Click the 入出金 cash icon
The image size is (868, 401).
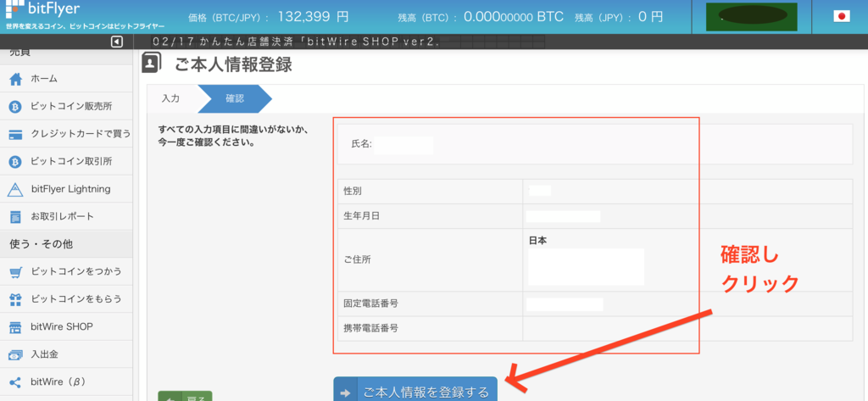pos(15,355)
